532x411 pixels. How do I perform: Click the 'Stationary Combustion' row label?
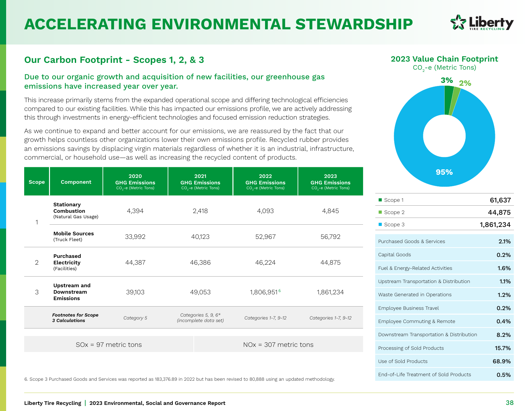click(76, 210)
